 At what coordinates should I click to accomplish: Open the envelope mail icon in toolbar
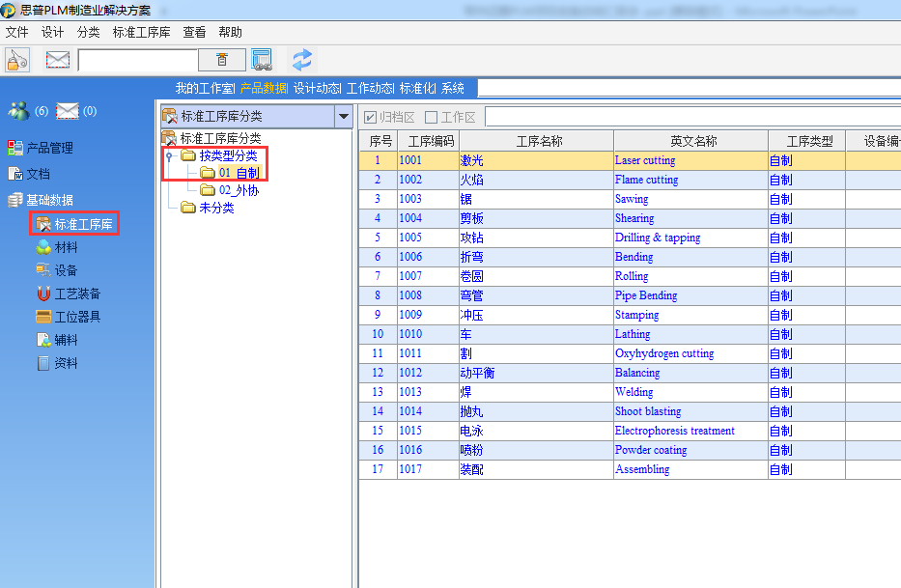point(58,60)
